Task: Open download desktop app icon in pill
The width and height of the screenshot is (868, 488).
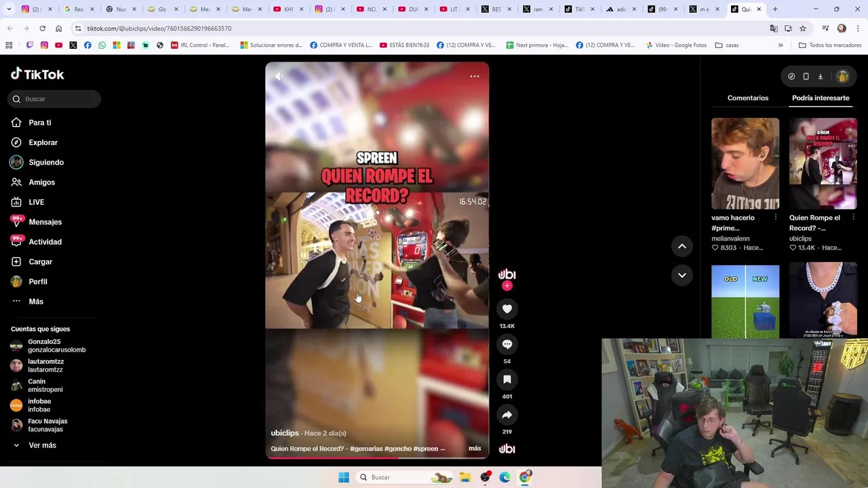Action: 820,77
